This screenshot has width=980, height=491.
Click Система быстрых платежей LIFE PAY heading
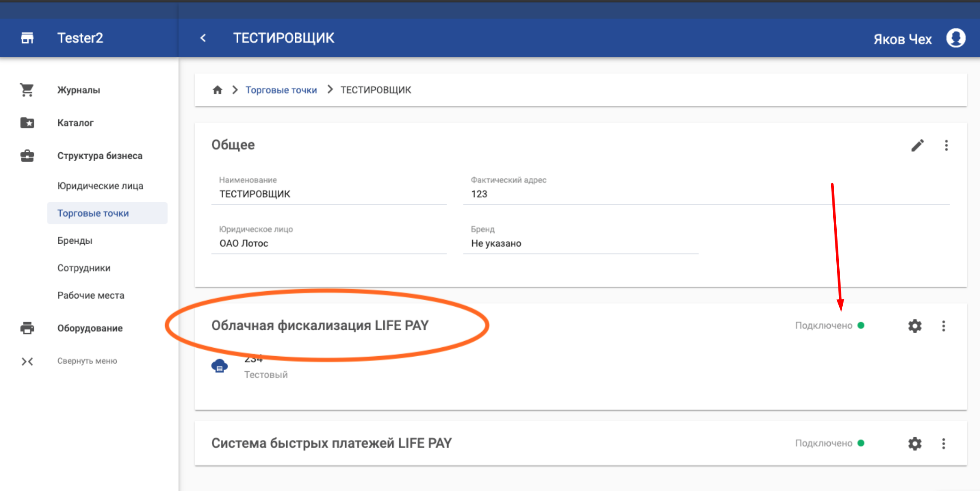332,443
